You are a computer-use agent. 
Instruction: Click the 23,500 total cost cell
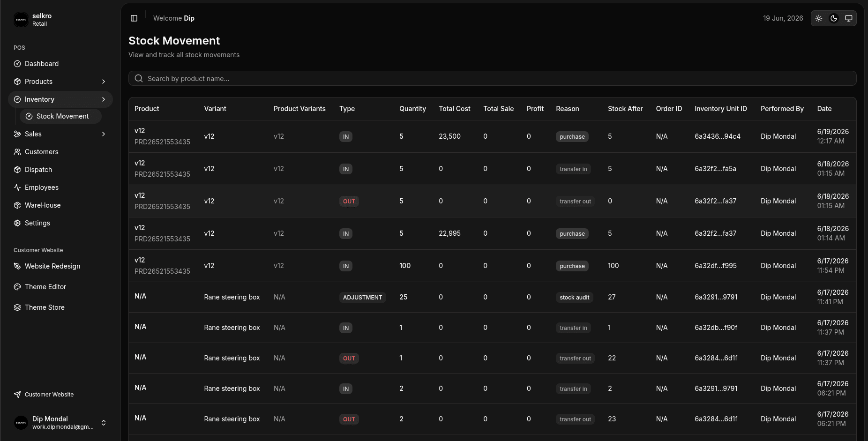pos(449,136)
